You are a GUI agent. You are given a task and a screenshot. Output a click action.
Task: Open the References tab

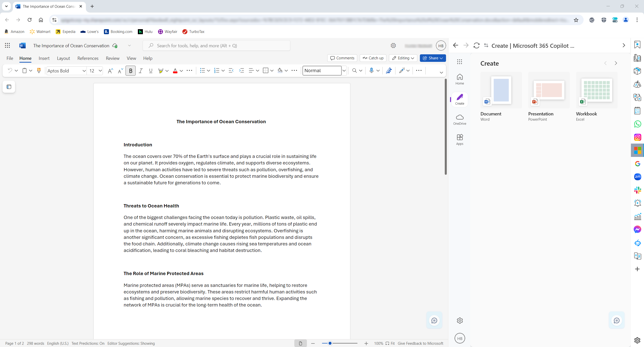(x=88, y=58)
